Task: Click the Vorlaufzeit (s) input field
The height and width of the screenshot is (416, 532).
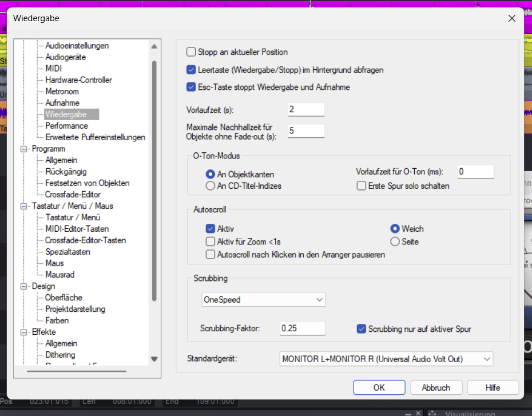Action: click(306, 110)
